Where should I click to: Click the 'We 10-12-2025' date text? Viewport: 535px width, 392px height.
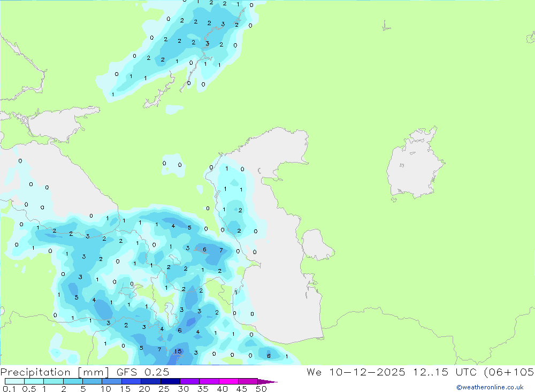tap(356, 372)
